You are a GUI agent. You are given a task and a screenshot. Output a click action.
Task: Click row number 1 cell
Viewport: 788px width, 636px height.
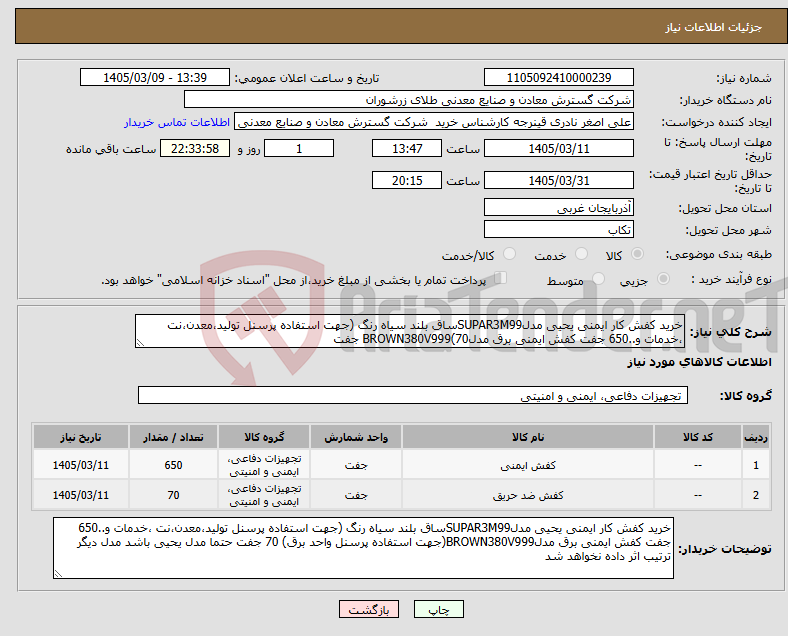755,465
